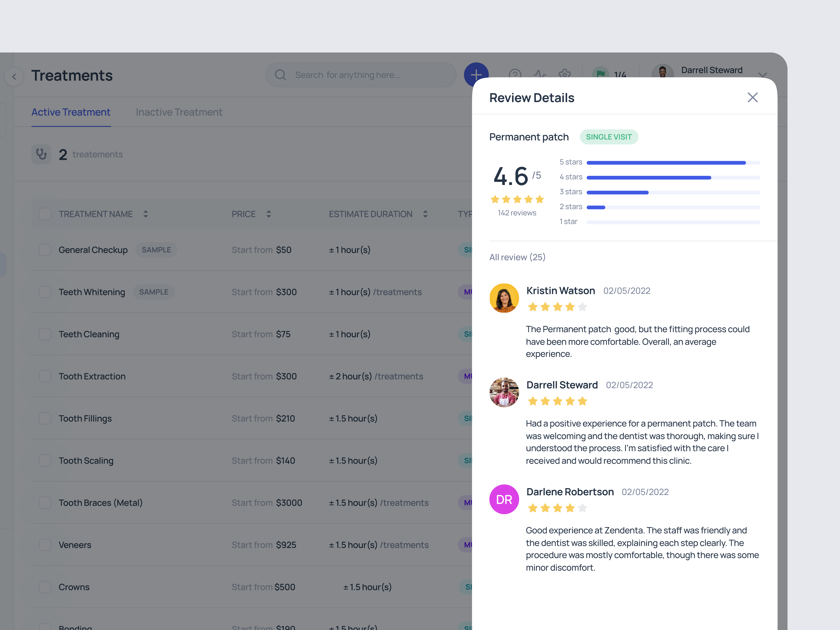
Task: Click the back arrow beside Treatments
Action: click(x=14, y=76)
